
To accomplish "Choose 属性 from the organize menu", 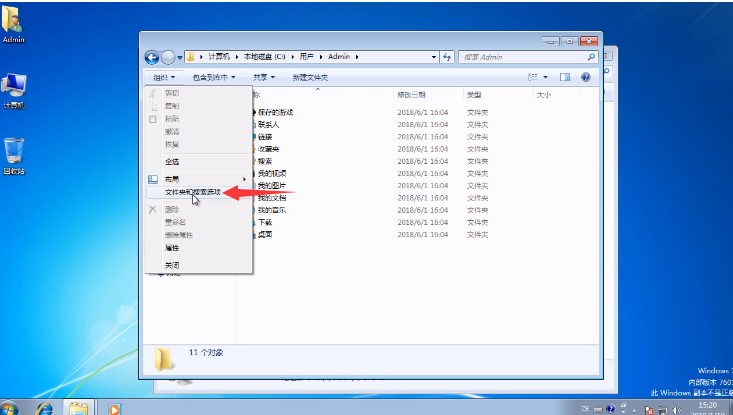I will [199, 248].
